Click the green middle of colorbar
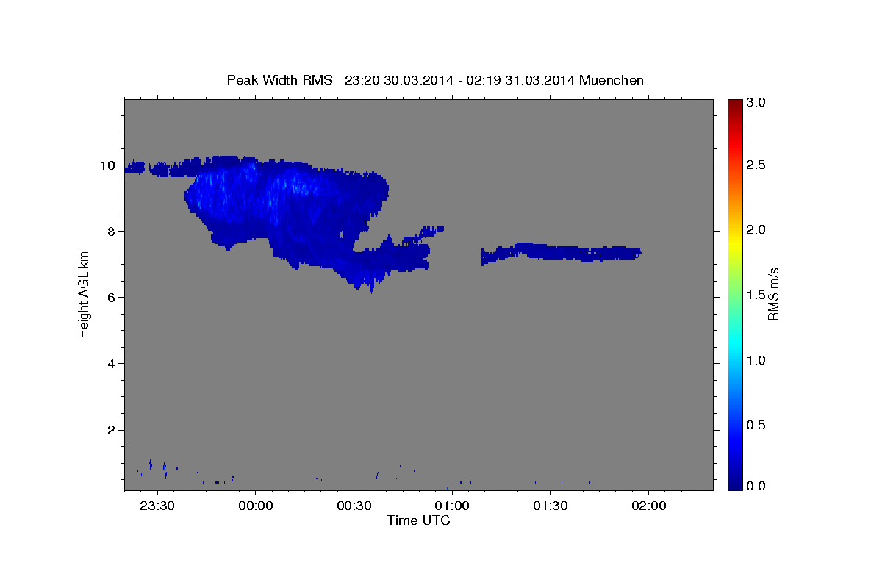This screenshot has width=882, height=588. (734, 294)
